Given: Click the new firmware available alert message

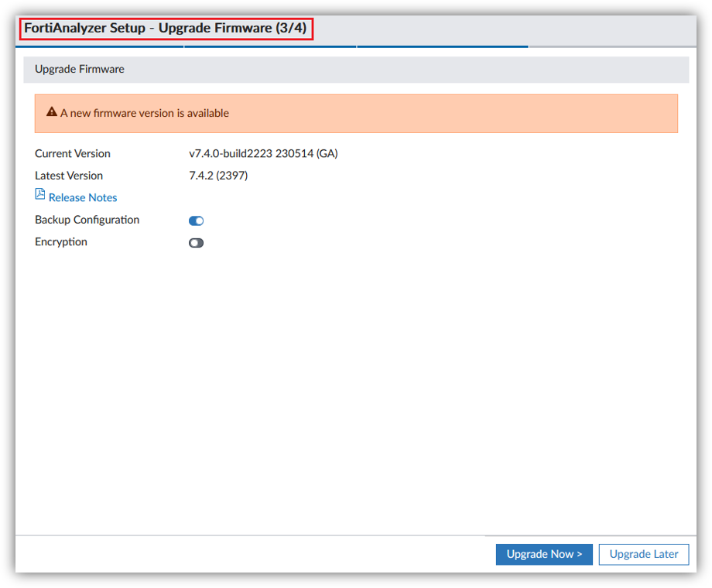Looking at the screenshot, I should pyautogui.click(x=145, y=113).
